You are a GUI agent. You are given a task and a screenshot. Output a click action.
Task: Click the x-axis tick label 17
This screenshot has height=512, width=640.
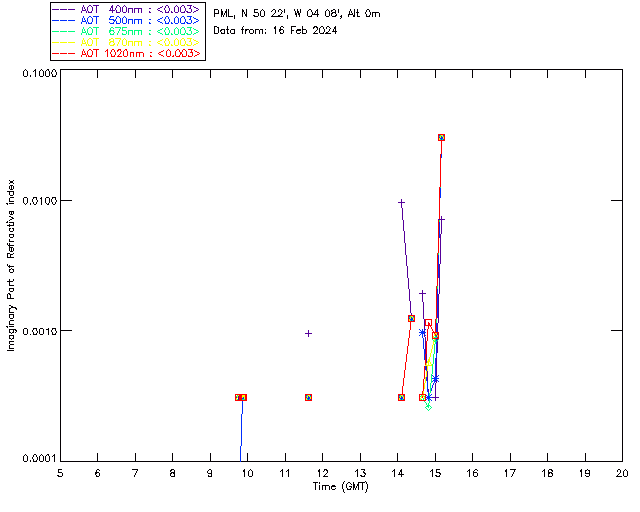pyautogui.click(x=510, y=473)
